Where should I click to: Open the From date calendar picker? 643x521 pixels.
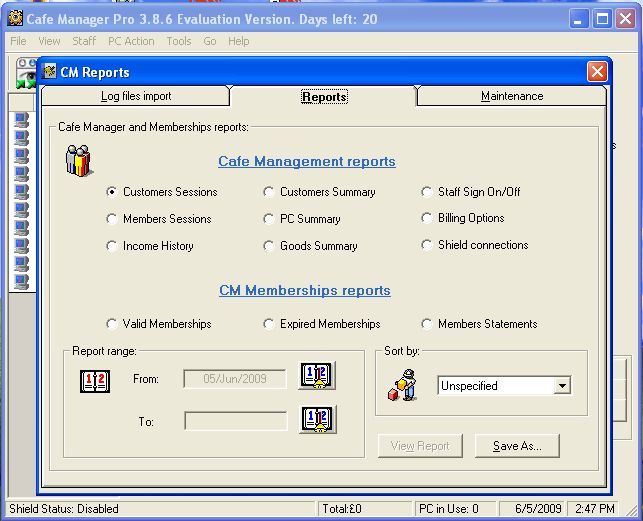tap(317, 375)
